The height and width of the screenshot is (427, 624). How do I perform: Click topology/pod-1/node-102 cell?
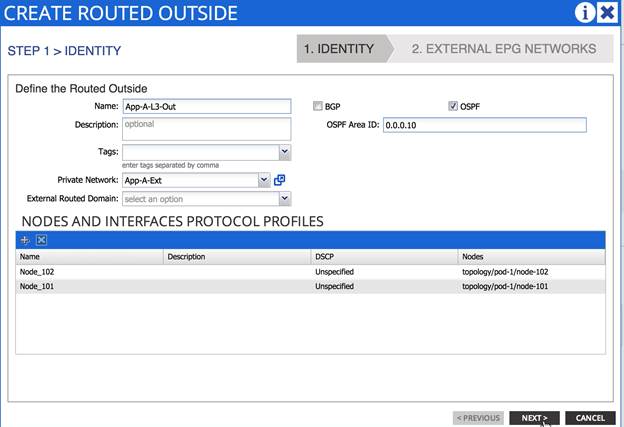click(505, 272)
